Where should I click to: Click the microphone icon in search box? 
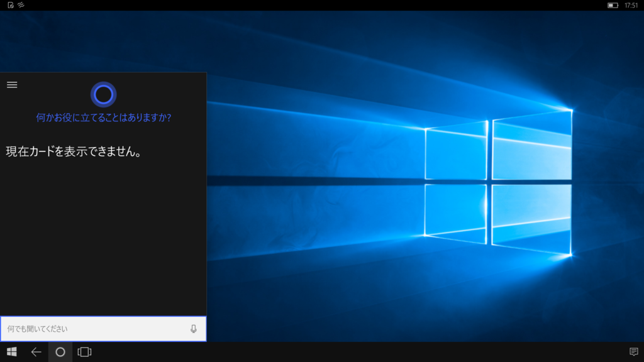(x=194, y=329)
